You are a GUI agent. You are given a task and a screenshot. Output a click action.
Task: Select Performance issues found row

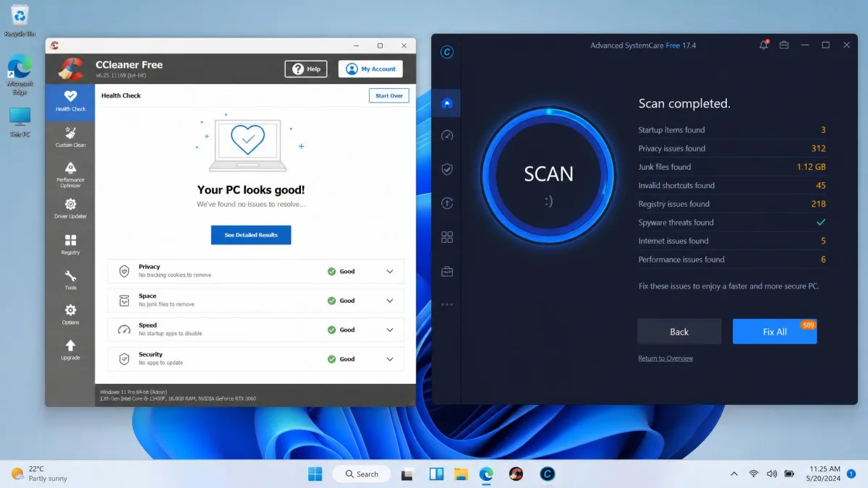[732, 260]
